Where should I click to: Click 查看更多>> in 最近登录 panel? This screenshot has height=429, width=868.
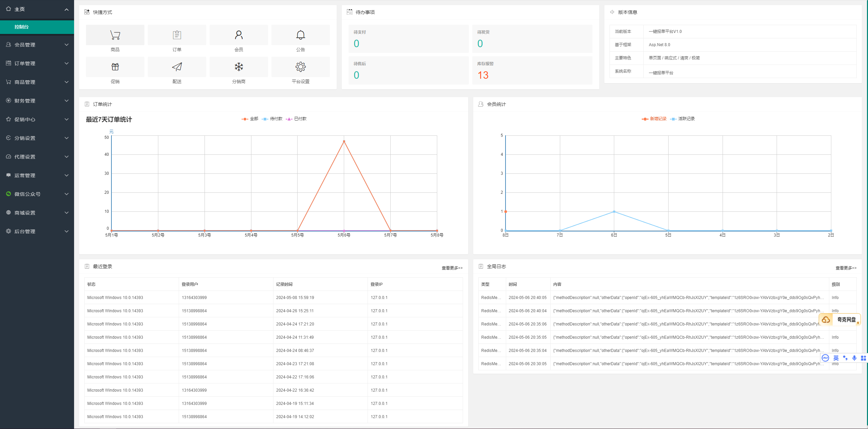pyautogui.click(x=452, y=268)
